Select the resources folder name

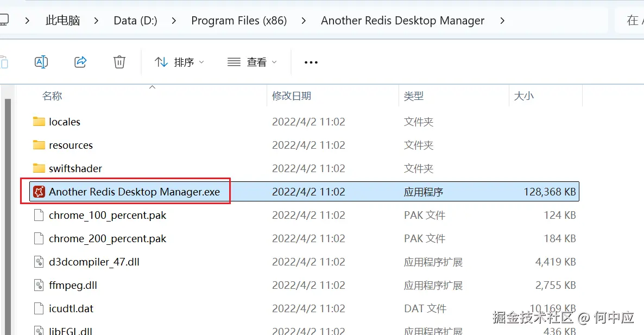71,146
